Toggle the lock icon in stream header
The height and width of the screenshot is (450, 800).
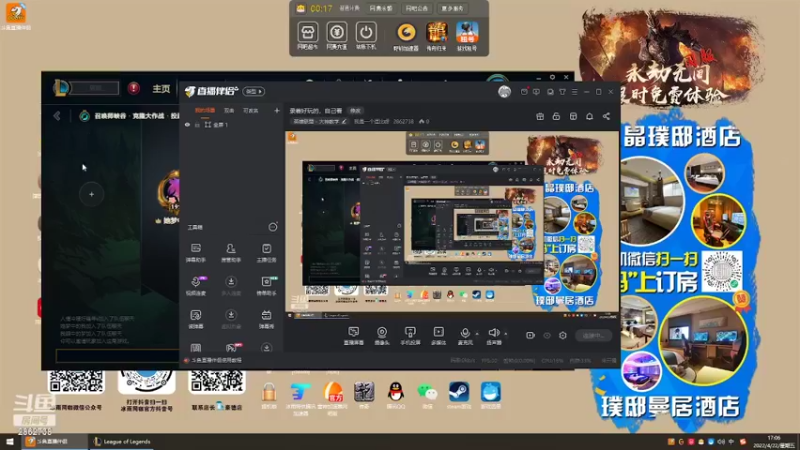click(x=556, y=116)
